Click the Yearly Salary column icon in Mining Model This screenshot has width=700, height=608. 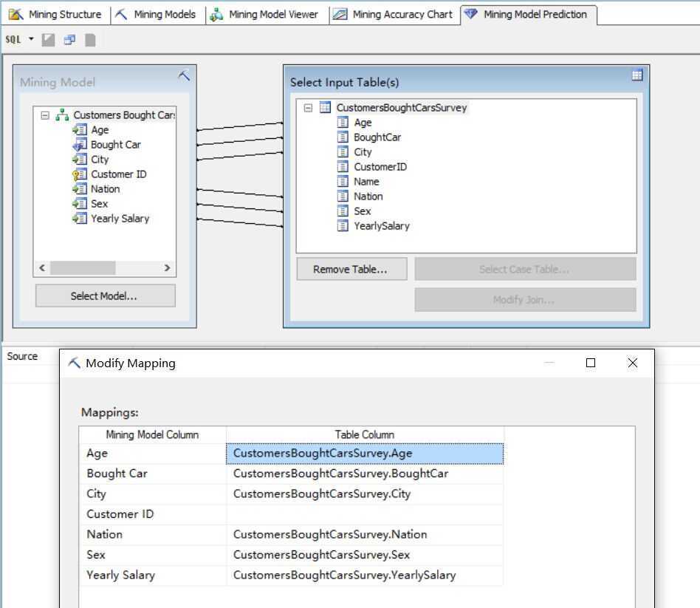[80, 219]
